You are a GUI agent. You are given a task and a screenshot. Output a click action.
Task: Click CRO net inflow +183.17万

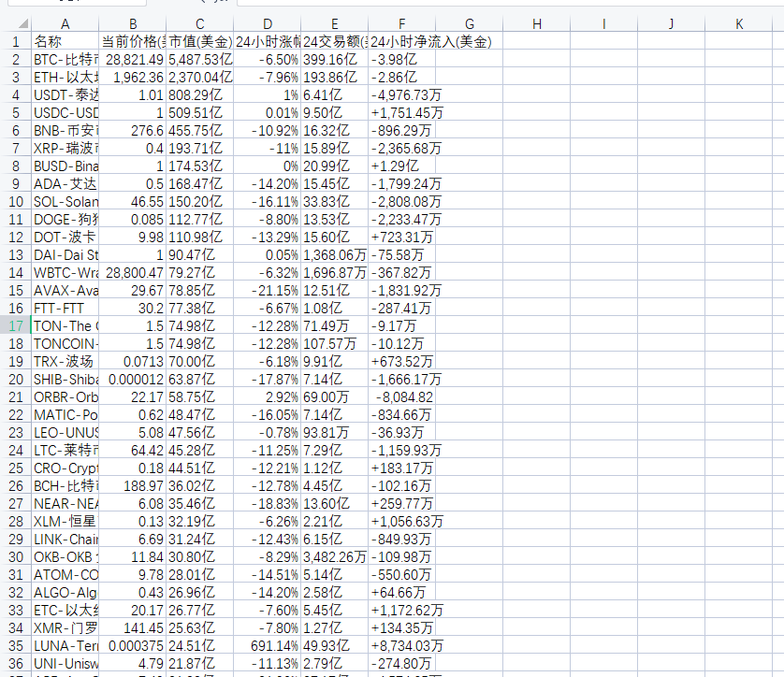click(x=402, y=468)
